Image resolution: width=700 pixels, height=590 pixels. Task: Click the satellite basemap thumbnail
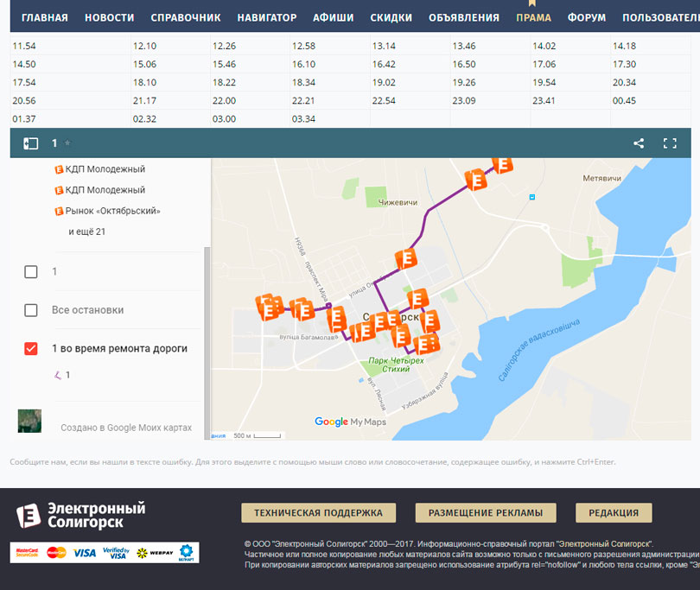coord(30,421)
